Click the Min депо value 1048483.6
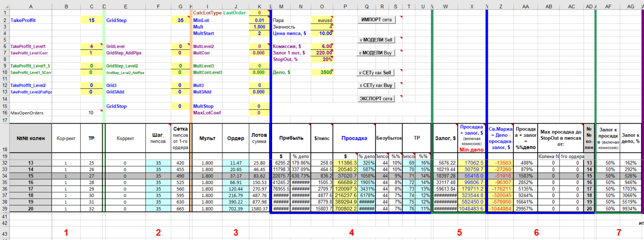This screenshot has width=644, height=240. coord(472,209)
